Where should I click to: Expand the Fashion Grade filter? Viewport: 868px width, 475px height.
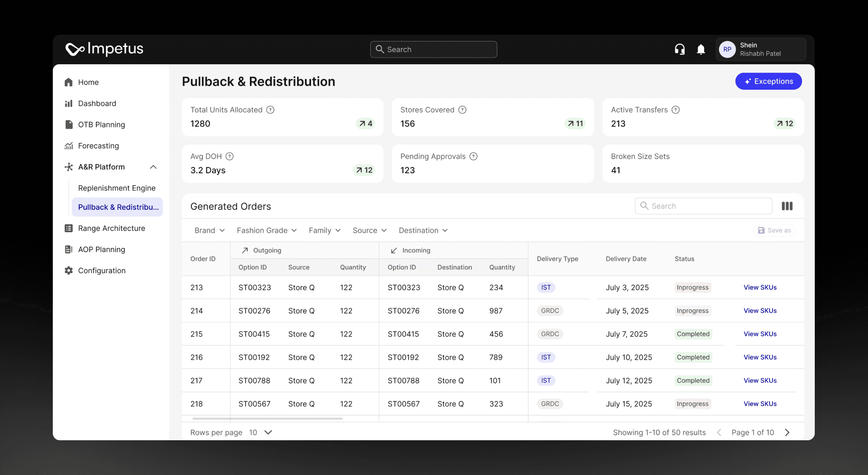tap(267, 230)
